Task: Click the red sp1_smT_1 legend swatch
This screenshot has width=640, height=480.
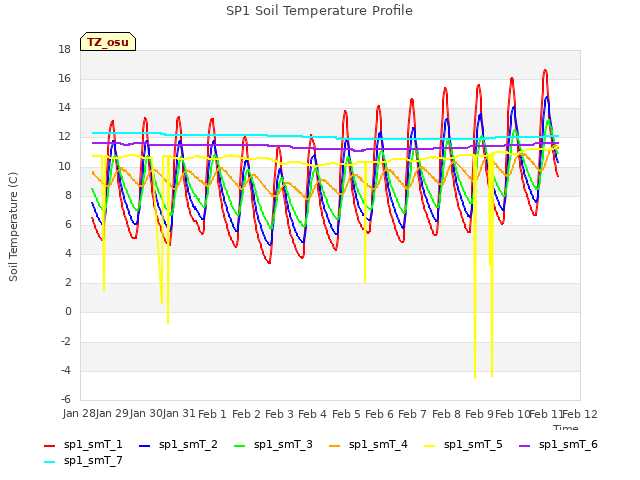Action: coord(49,446)
